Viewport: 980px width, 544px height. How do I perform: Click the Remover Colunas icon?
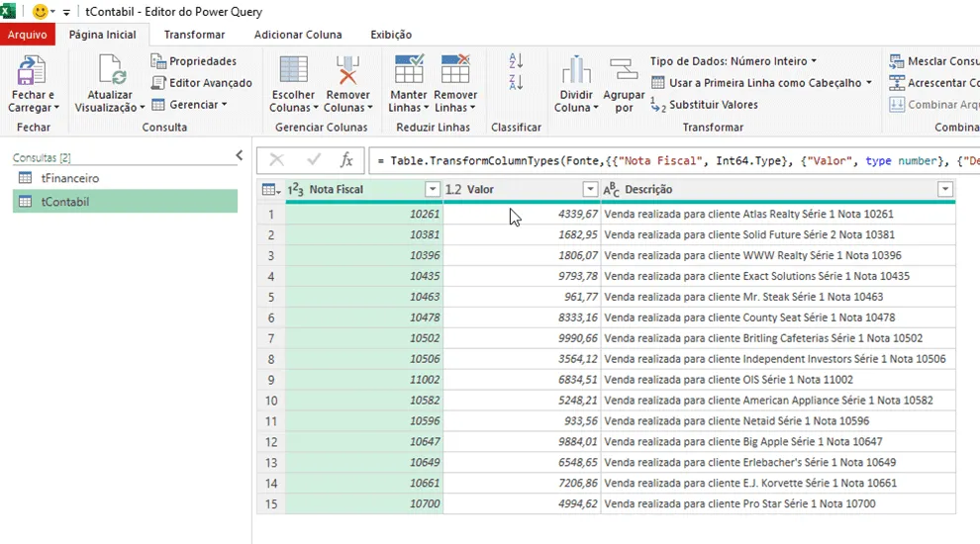tap(347, 70)
